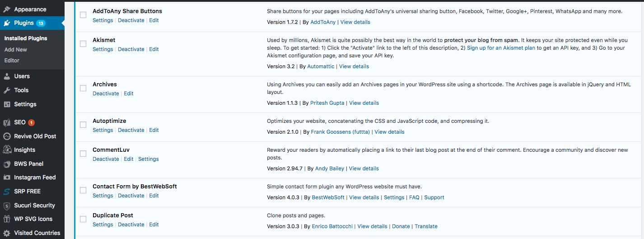Check the AddToAny Share Buttons checkbox

point(83,15)
